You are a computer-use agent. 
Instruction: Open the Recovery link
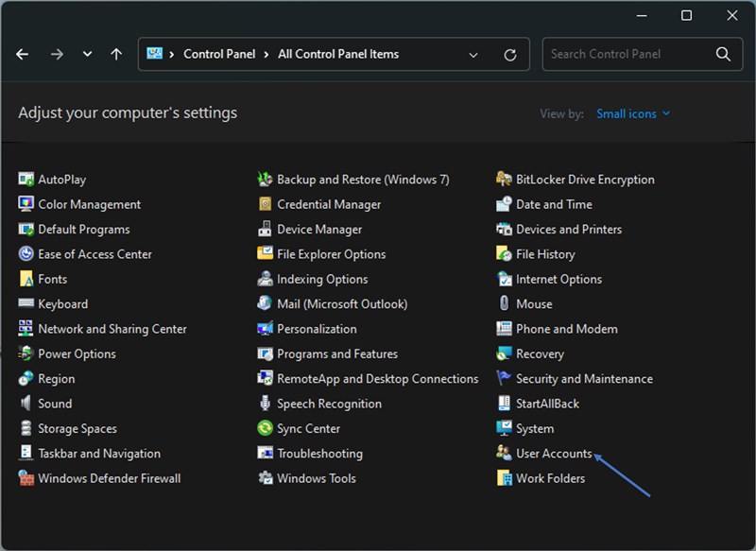540,354
